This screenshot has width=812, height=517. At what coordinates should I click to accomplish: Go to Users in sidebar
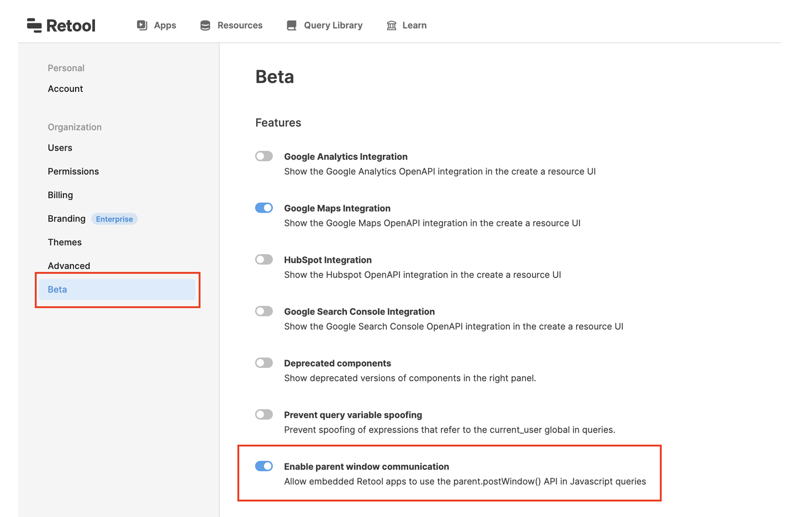pos(60,148)
